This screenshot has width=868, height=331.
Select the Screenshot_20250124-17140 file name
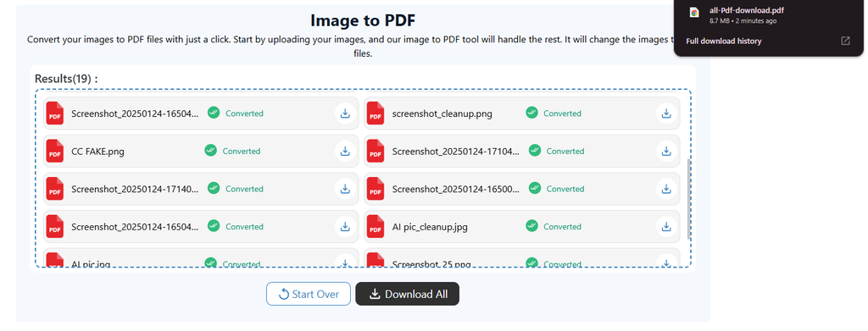135,190
